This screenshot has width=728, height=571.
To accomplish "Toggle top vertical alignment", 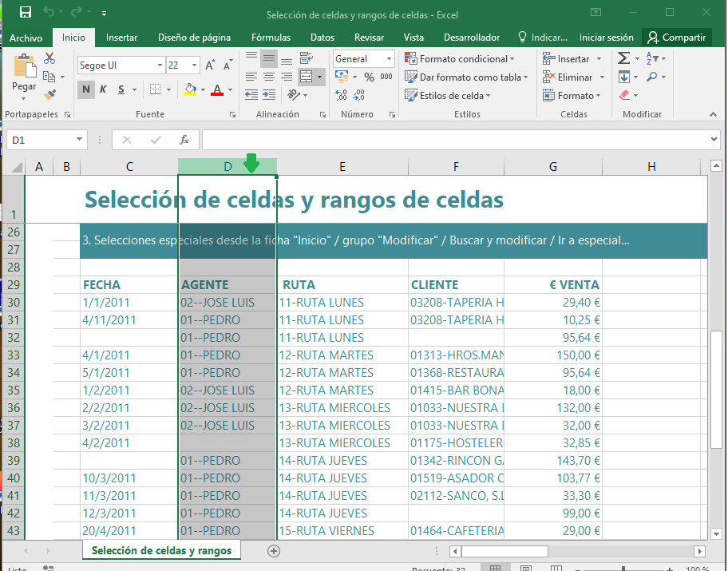I will pyautogui.click(x=251, y=57).
